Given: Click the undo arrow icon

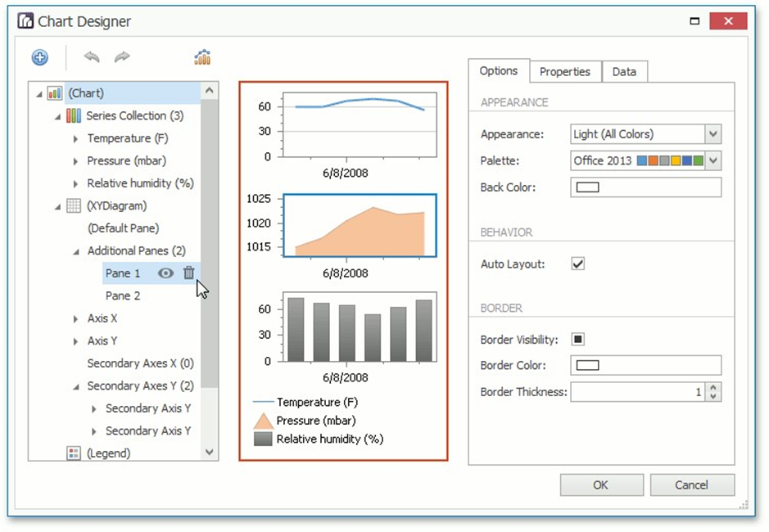Looking at the screenshot, I should (x=92, y=57).
